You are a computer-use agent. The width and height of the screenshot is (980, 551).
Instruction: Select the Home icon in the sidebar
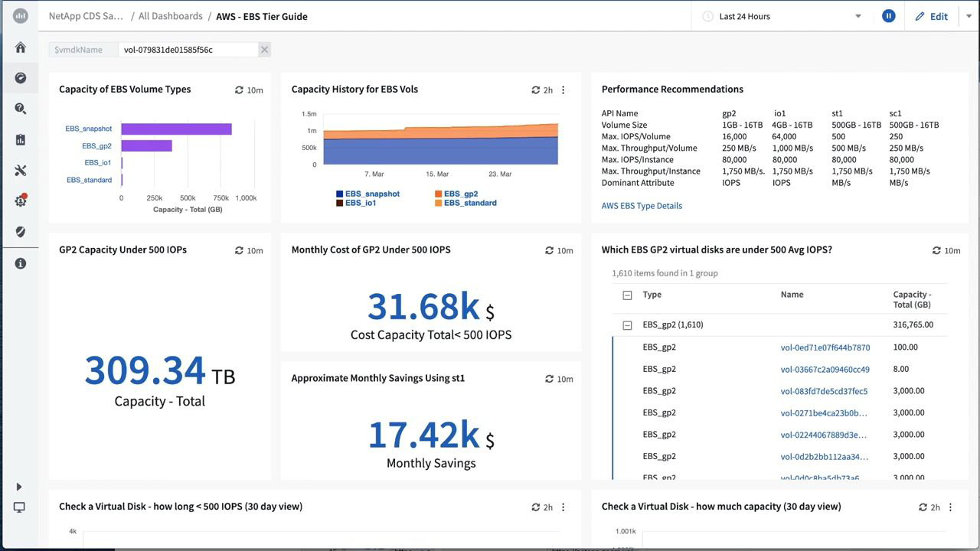20,47
